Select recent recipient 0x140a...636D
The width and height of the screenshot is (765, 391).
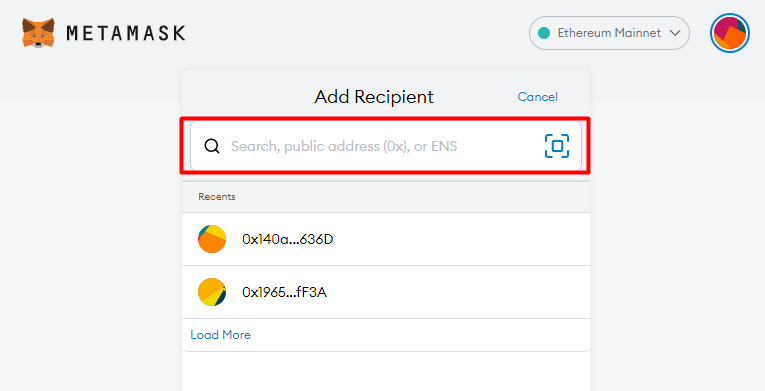[x=386, y=239]
